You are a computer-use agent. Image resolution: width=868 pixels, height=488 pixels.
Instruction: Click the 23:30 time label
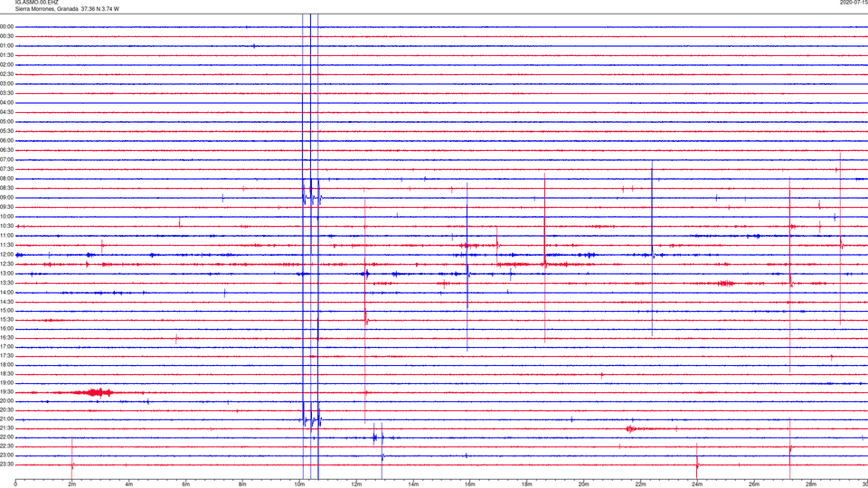[7, 465]
